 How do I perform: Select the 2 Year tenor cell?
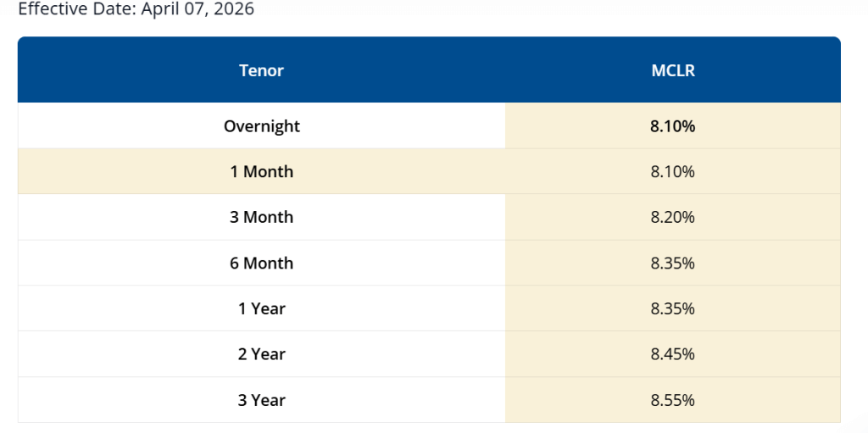261,354
